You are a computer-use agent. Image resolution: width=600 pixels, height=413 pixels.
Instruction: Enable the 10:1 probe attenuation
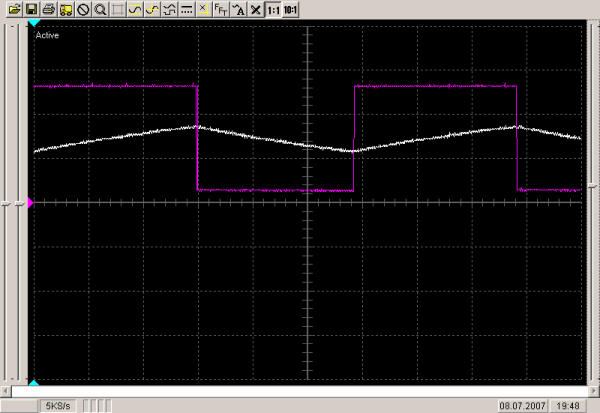290,9
